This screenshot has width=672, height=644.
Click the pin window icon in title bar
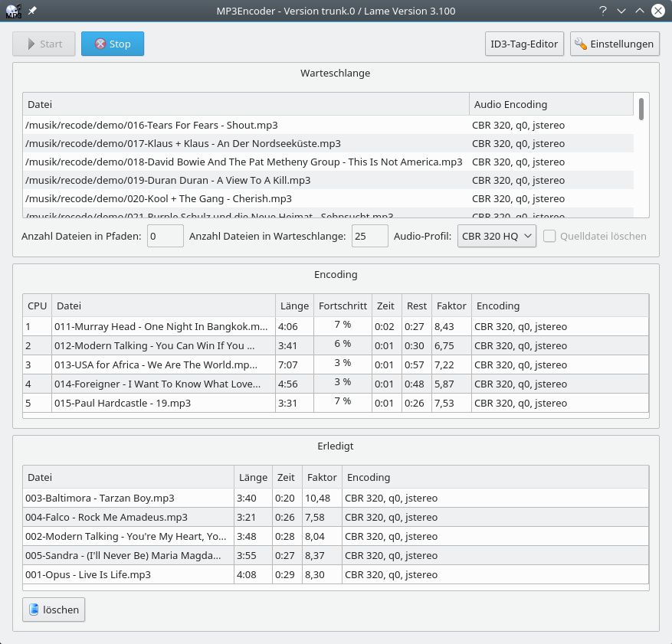coord(33,11)
